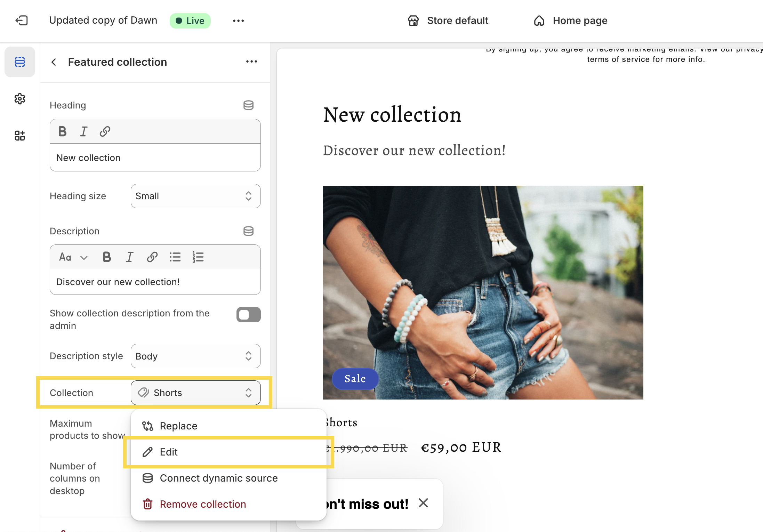Screen dimensions: 763x532
Task: Connect dynamic source for the Heading
Action: click(x=248, y=105)
